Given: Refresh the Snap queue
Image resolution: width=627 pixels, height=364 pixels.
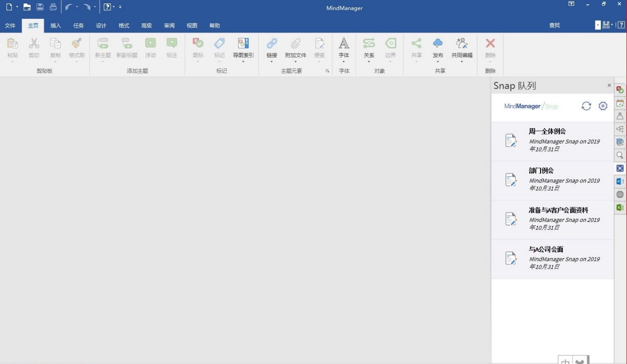Looking at the screenshot, I should (586, 106).
